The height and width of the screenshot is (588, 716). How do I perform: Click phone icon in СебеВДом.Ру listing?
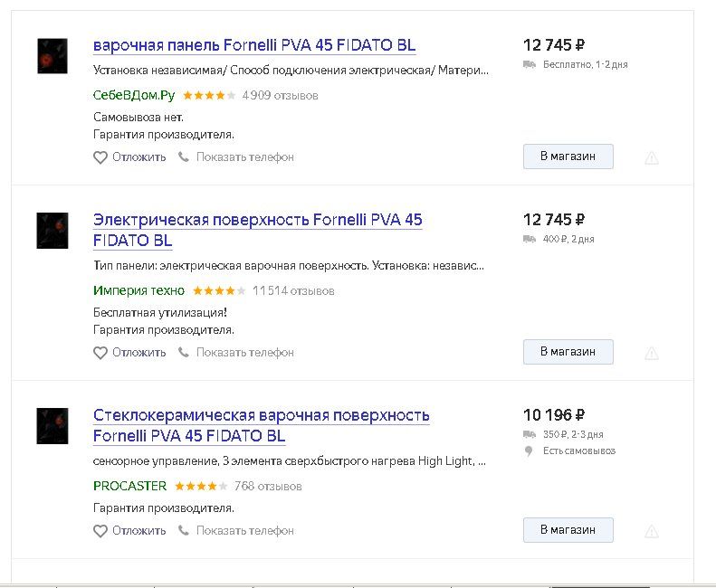[x=184, y=157]
